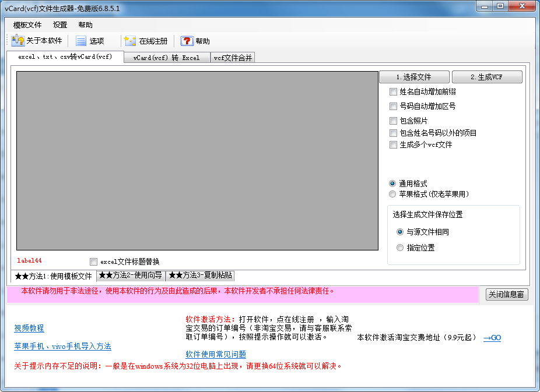Image resolution: width=540 pixels, height=392 pixels.
Task: Select the 苹果格式 radio button
Action: coord(393,194)
